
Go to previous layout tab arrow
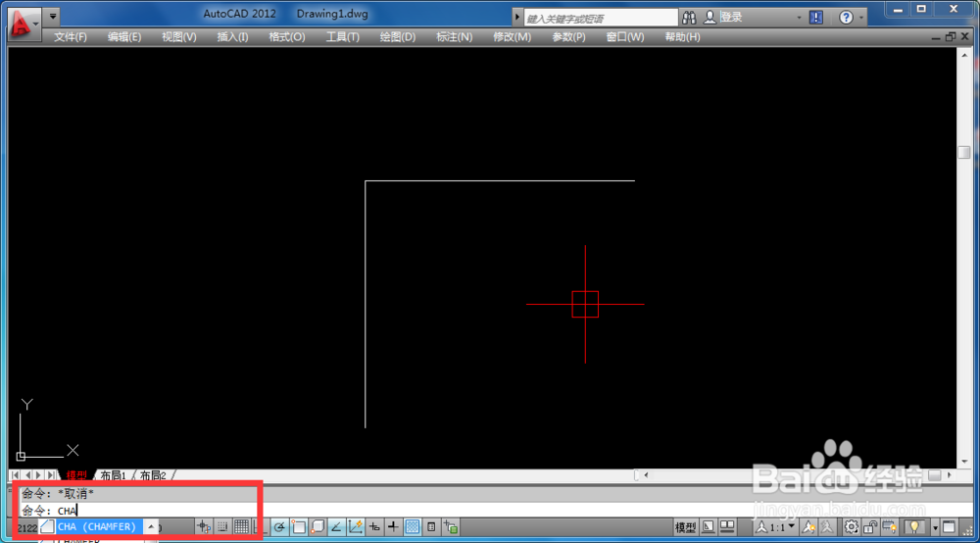pyautogui.click(x=27, y=475)
